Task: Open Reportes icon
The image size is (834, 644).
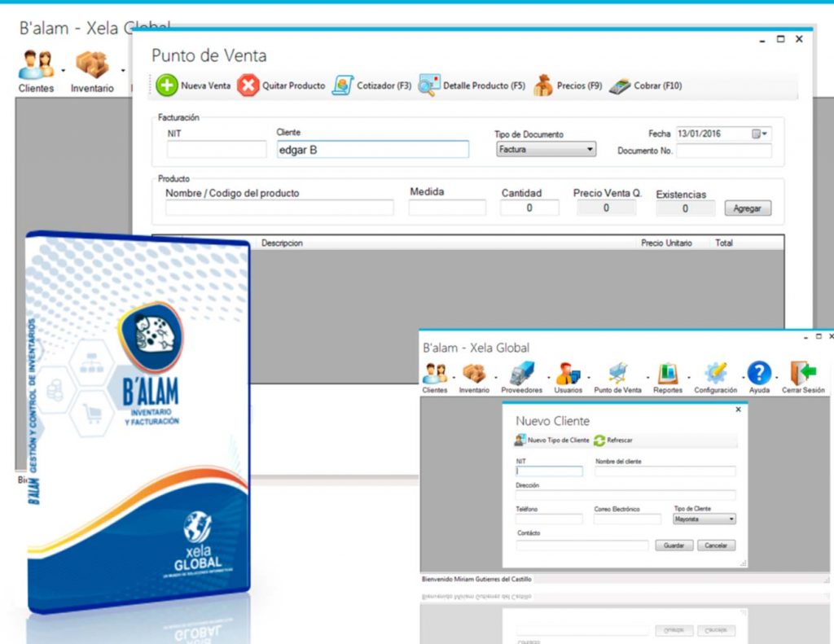Action: [668, 374]
